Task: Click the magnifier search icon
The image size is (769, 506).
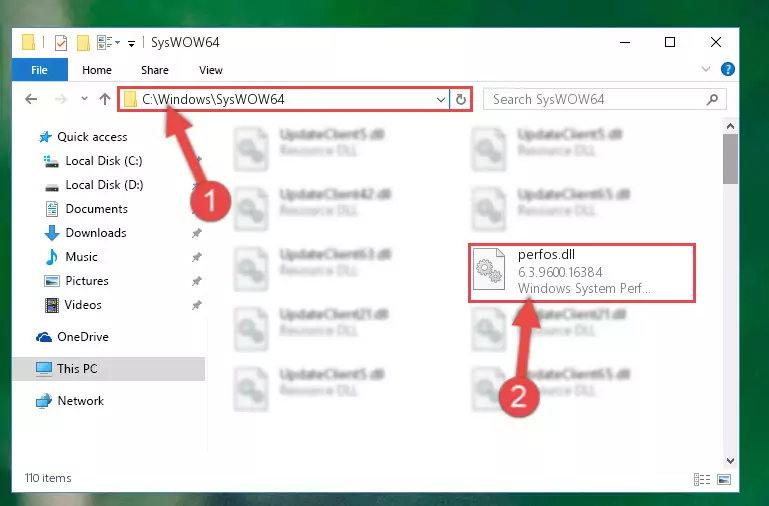Action: pyautogui.click(x=713, y=100)
